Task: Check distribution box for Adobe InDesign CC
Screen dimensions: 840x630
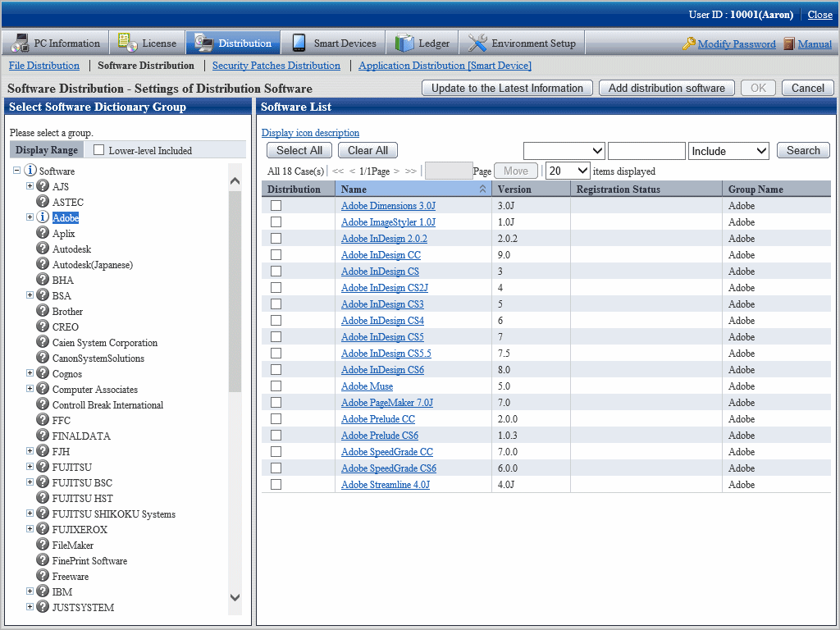Action: coord(276,255)
